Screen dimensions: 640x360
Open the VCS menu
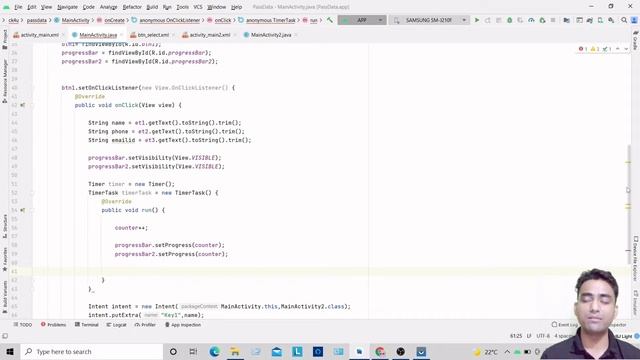point(198,7)
